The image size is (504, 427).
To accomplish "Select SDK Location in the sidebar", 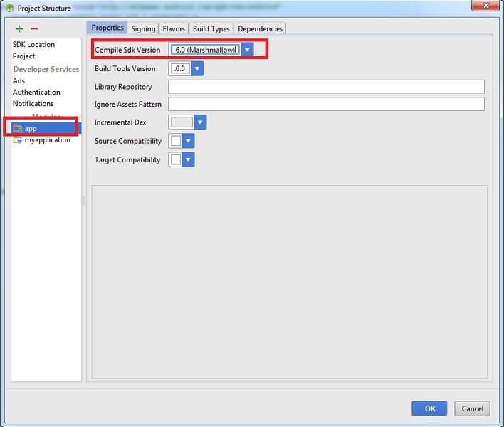I will pyautogui.click(x=33, y=44).
